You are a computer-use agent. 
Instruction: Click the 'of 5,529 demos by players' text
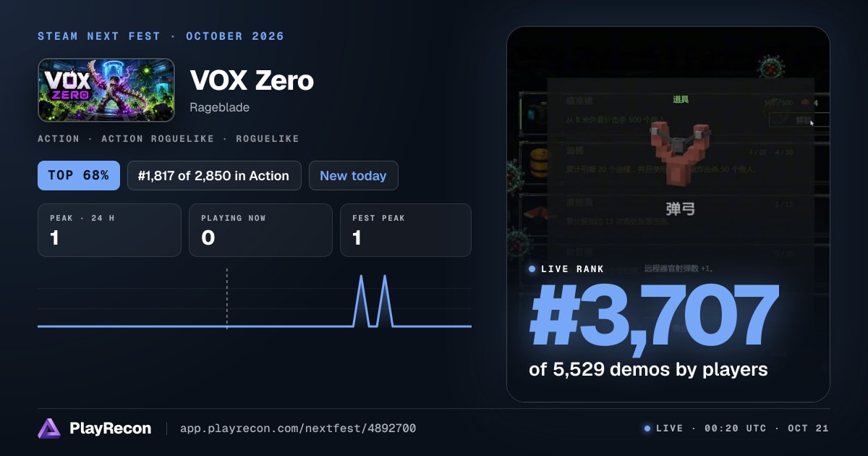(x=648, y=369)
